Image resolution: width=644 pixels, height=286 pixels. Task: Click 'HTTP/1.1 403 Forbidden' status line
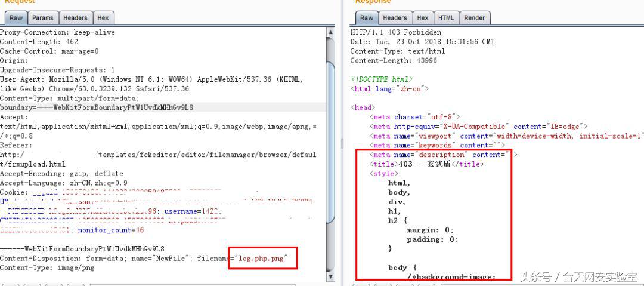[396, 32]
